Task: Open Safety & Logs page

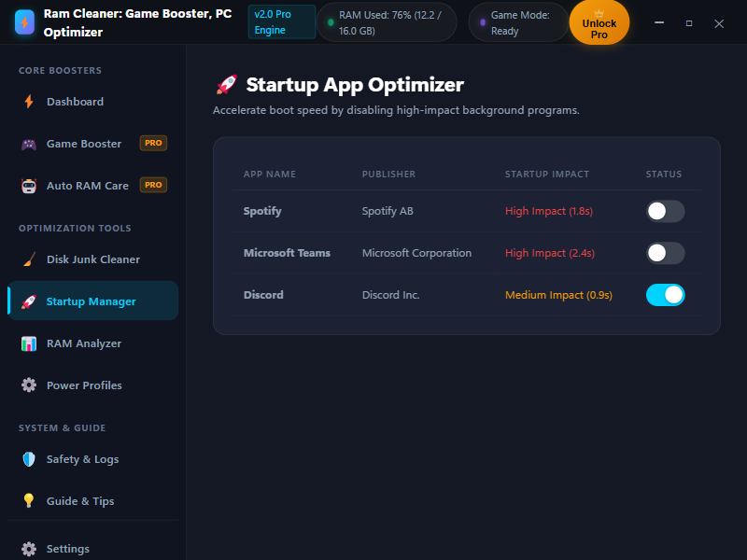Action: coord(92,459)
